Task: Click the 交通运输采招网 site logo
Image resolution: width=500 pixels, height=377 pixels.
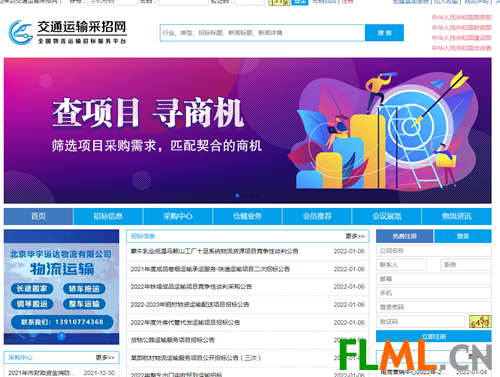Action: (x=68, y=32)
